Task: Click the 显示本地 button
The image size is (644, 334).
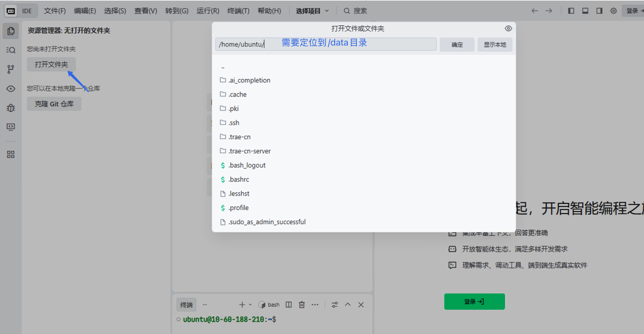Action: click(x=495, y=45)
